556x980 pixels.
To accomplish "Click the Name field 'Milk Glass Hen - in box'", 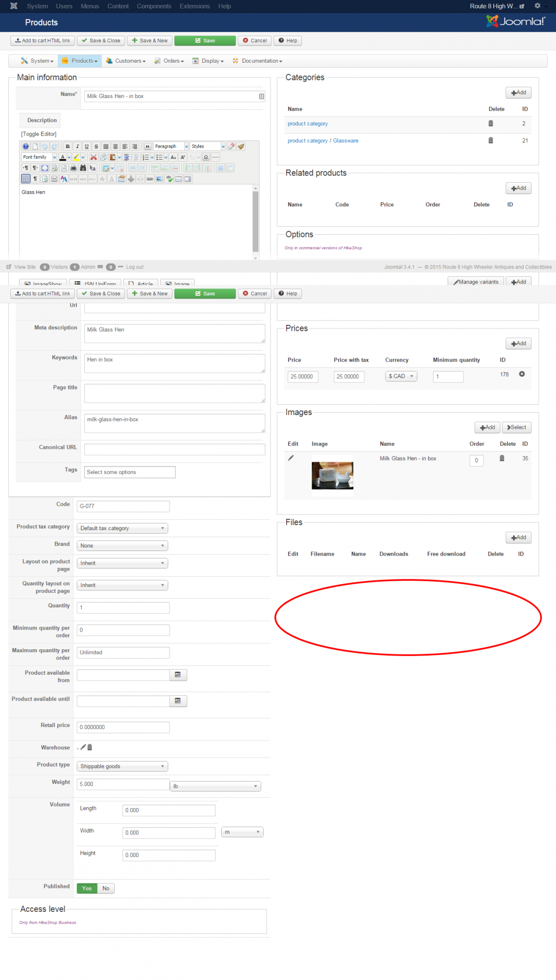I will (174, 96).
